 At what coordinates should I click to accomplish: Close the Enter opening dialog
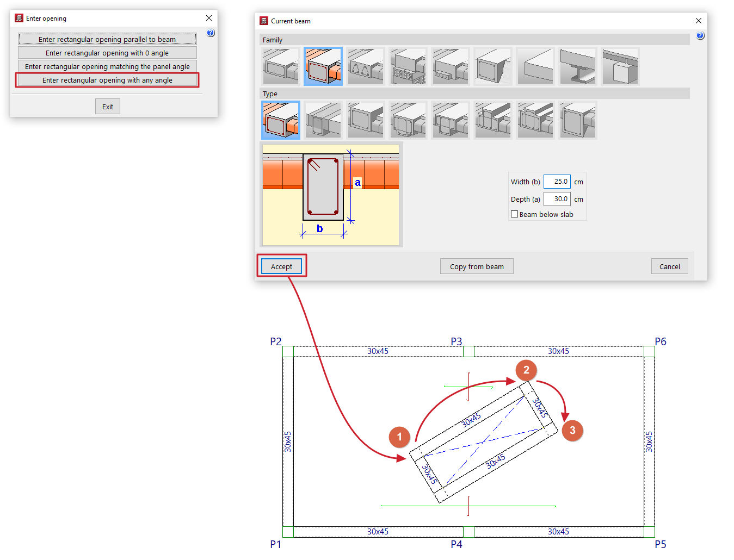coord(209,18)
